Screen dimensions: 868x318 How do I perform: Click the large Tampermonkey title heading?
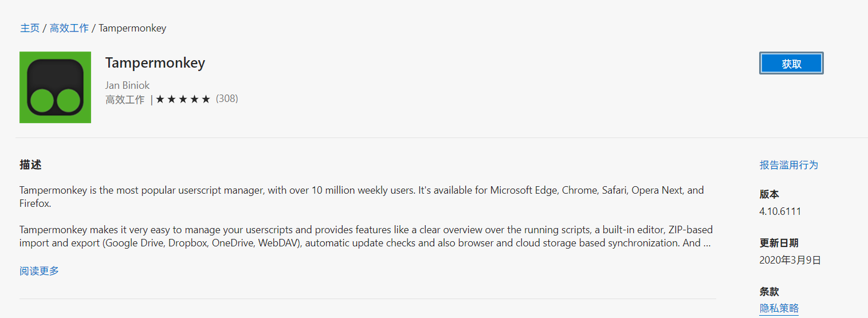click(155, 63)
